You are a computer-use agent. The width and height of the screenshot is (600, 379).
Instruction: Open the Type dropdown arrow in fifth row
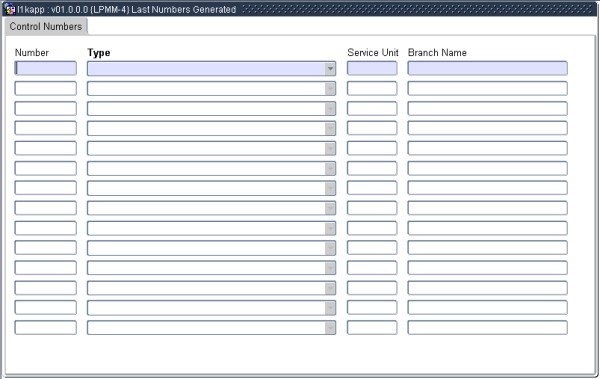[x=330, y=148]
